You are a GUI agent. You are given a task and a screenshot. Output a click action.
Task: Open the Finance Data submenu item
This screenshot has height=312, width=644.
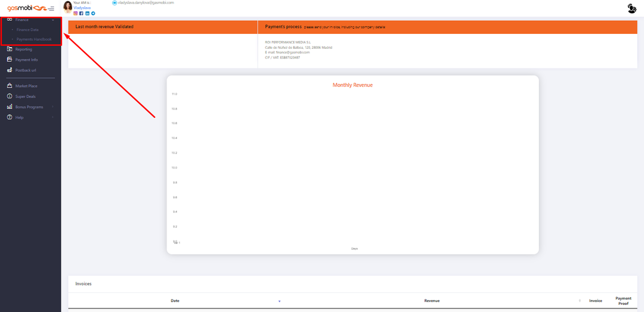(x=27, y=30)
